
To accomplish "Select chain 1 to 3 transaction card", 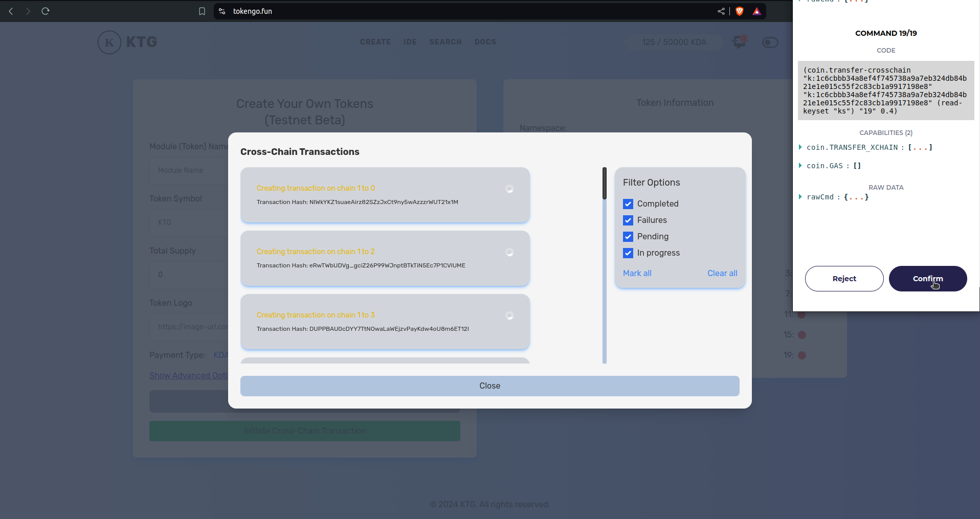I will (x=385, y=322).
